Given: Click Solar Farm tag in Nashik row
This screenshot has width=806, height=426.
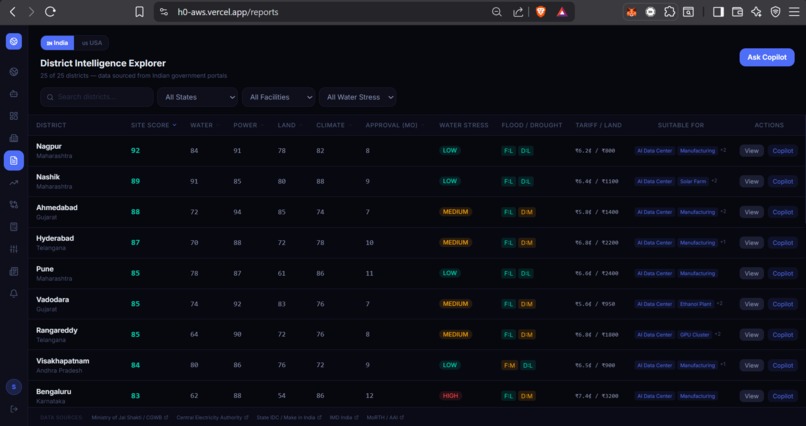Looking at the screenshot, I should click(x=693, y=181).
